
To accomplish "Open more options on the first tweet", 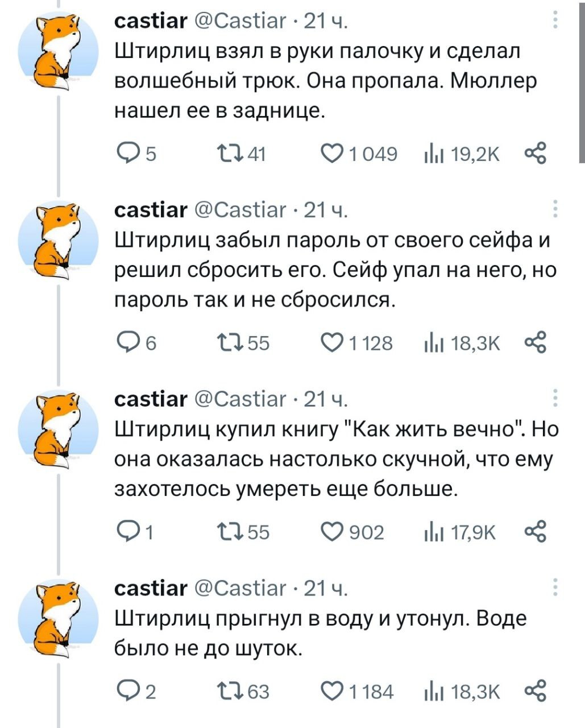I will coord(555,20).
